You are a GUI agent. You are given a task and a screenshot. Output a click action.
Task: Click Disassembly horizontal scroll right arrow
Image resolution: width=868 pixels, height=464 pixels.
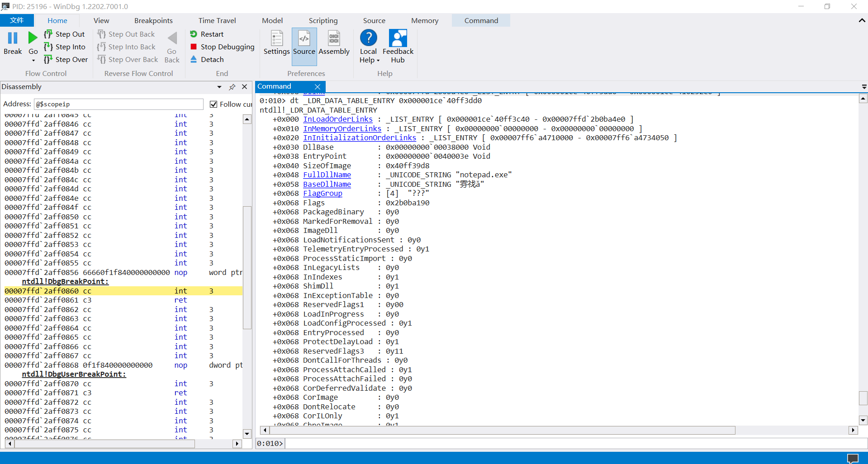click(x=237, y=444)
